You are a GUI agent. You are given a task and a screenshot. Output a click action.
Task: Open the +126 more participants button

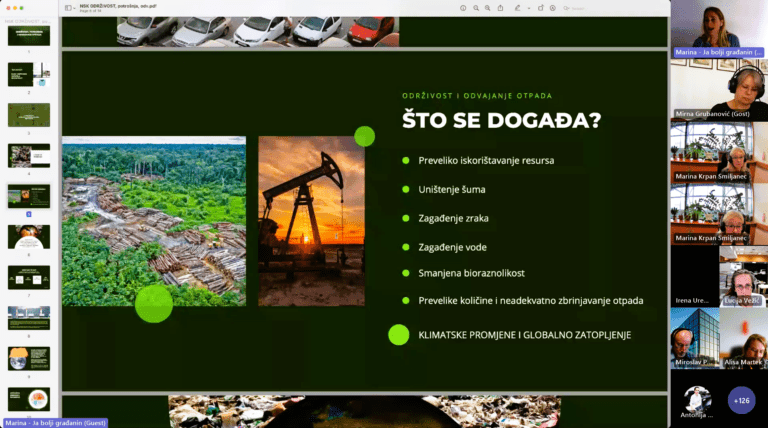click(x=742, y=400)
